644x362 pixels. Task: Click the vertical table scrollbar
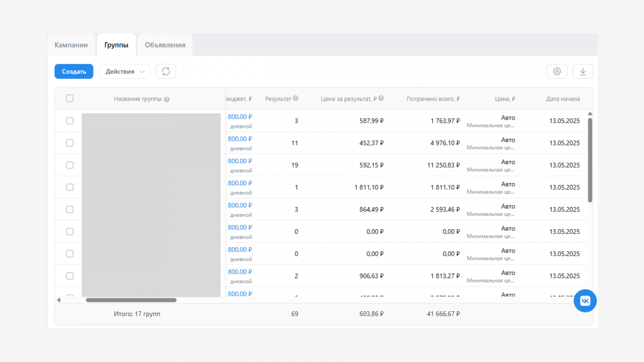[x=590, y=160]
